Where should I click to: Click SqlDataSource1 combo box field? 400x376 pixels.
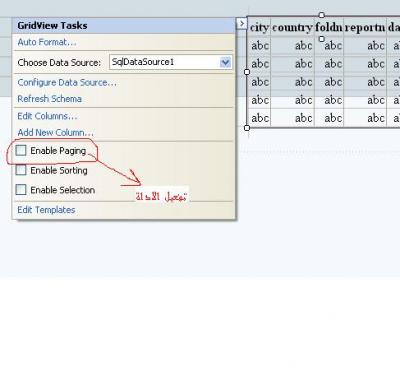coord(171,62)
